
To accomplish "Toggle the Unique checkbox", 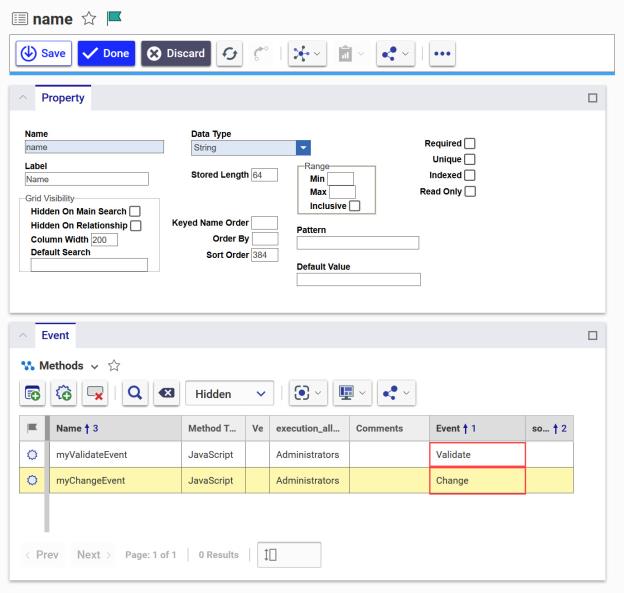I will click(x=470, y=159).
